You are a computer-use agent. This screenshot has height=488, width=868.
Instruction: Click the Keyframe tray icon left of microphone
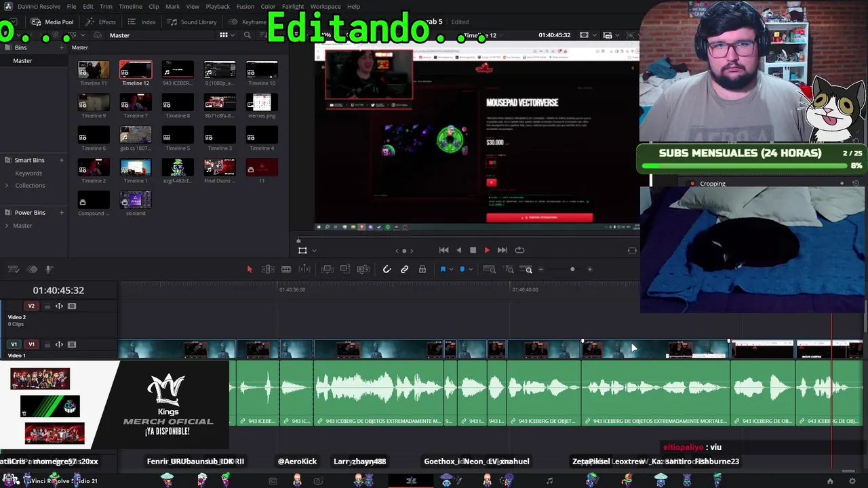(33, 270)
